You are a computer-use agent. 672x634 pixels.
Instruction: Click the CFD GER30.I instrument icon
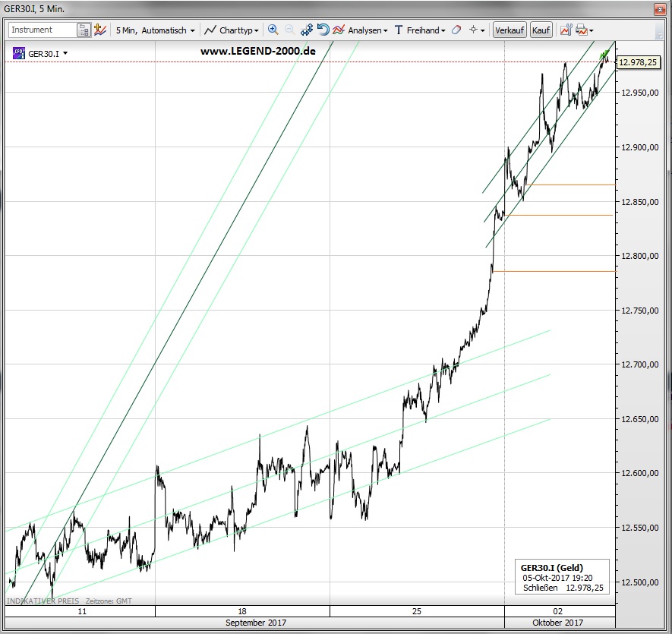[19, 53]
